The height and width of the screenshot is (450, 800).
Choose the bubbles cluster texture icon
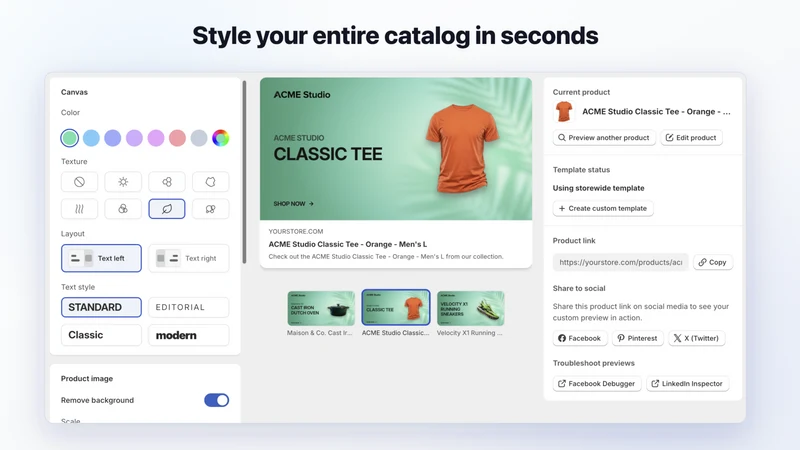pos(167,182)
